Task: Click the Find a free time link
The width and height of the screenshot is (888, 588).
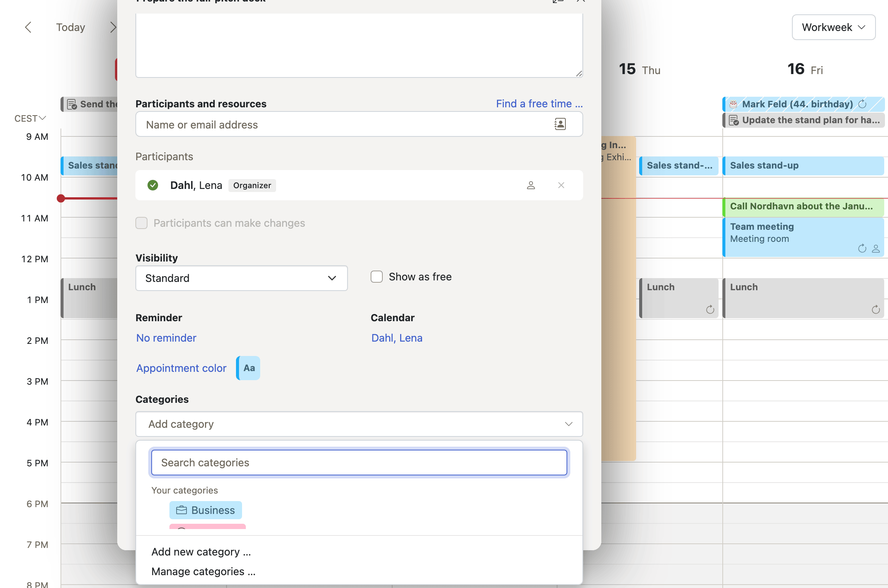Action: pyautogui.click(x=539, y=104)
